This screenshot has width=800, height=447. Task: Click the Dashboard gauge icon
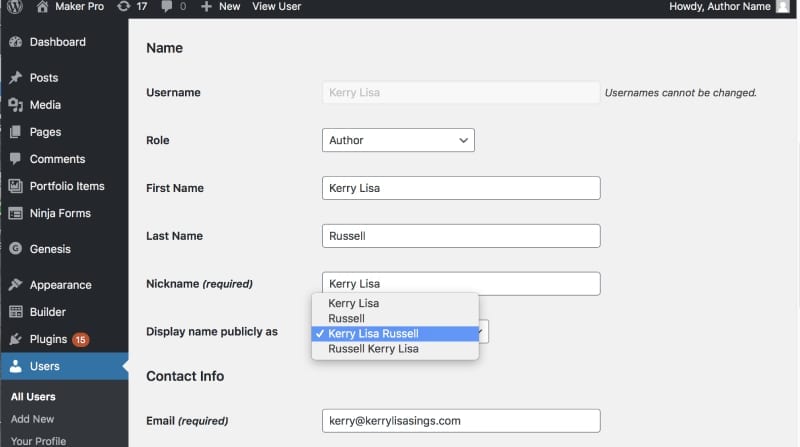click(15, 42)
